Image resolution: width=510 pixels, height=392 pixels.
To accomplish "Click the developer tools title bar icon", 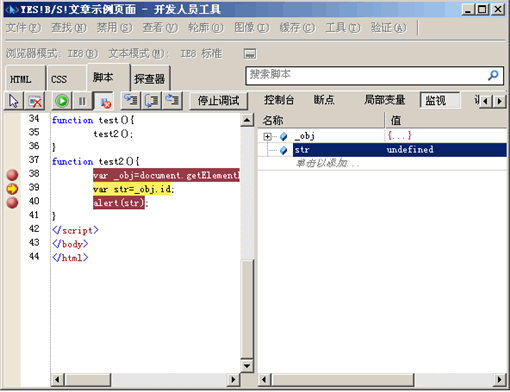I will click(12, 10).
